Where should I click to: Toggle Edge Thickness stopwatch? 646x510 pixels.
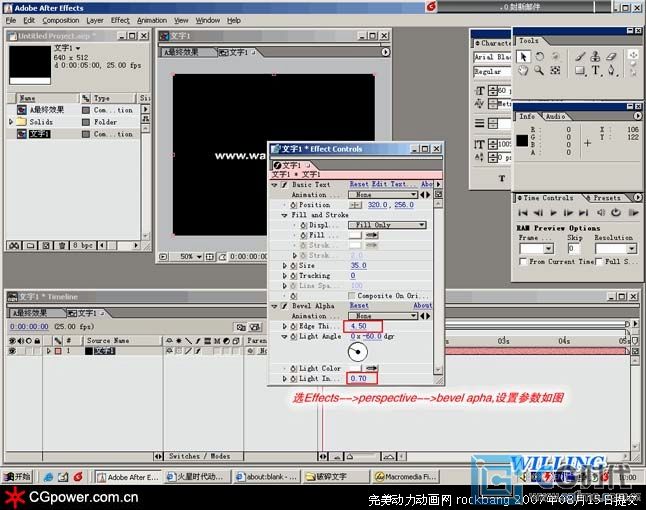click(293, 326)
